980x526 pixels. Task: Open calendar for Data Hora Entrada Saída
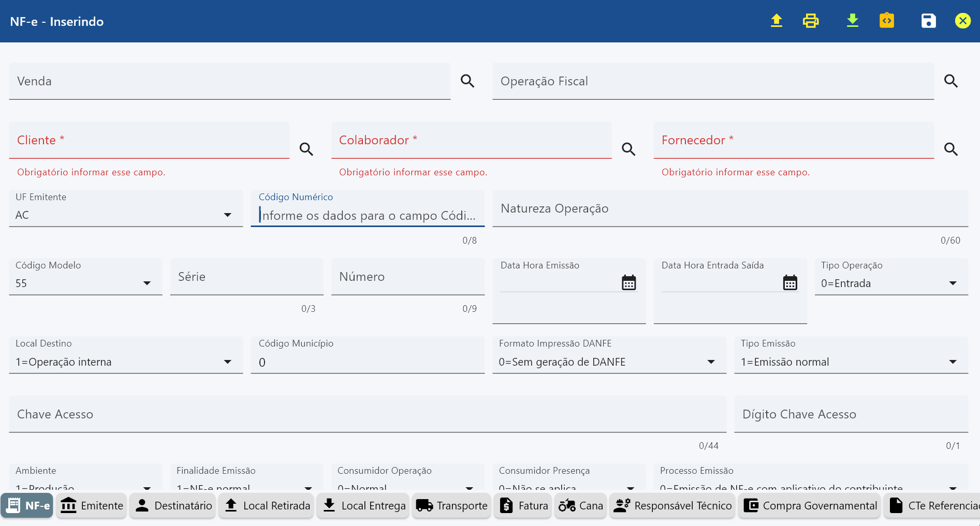click(789, 283)
